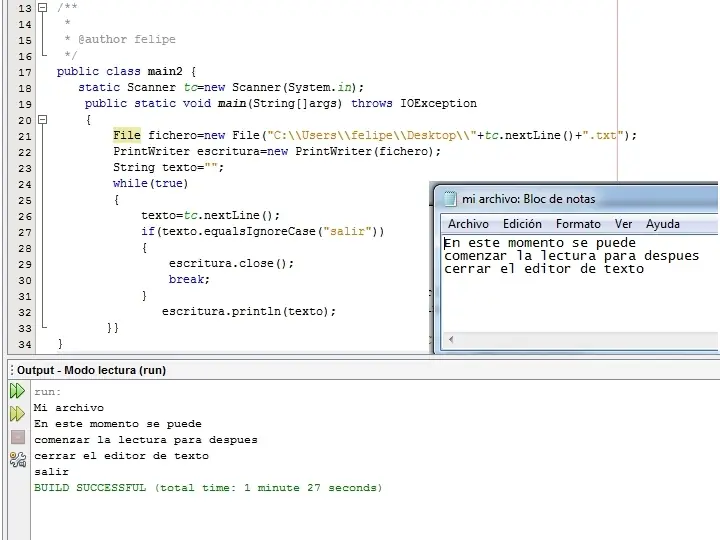Click the 'salir' string literal on line 27

click(x=347, y=231)
